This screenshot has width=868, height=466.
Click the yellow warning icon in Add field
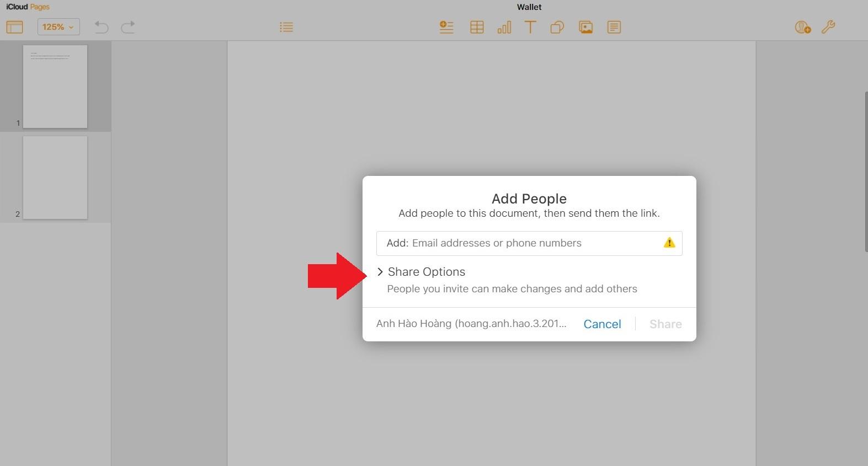[669, 243]
